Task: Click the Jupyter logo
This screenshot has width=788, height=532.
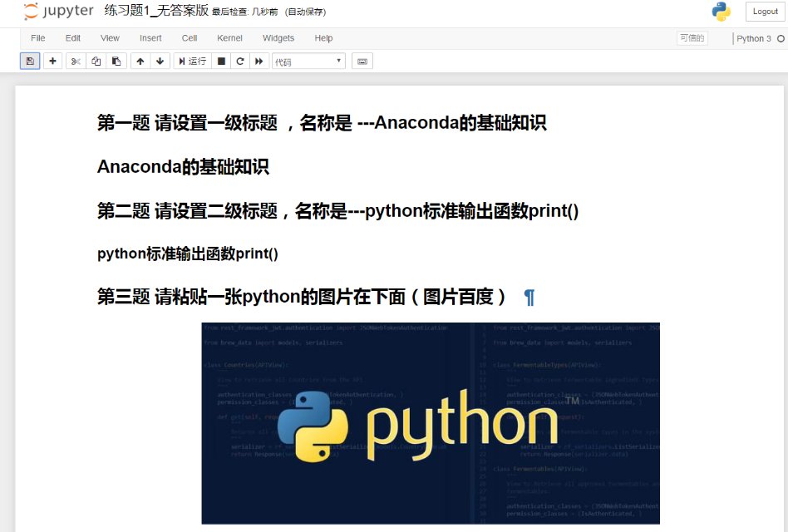Action: [58, 11]
